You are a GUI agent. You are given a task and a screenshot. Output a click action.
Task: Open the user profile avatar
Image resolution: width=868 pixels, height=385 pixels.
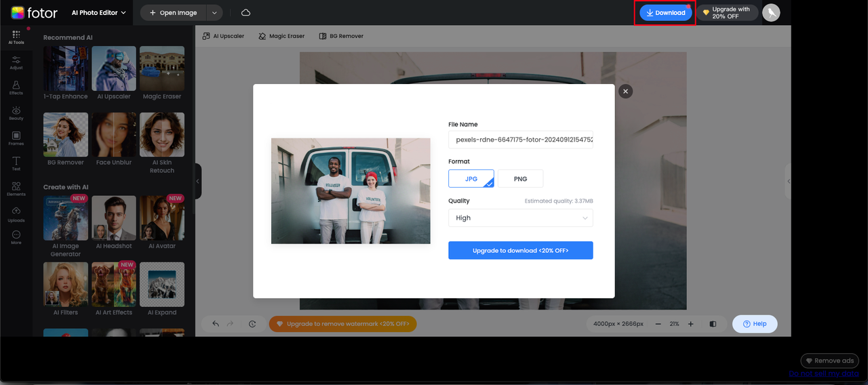tap(771, 13)
